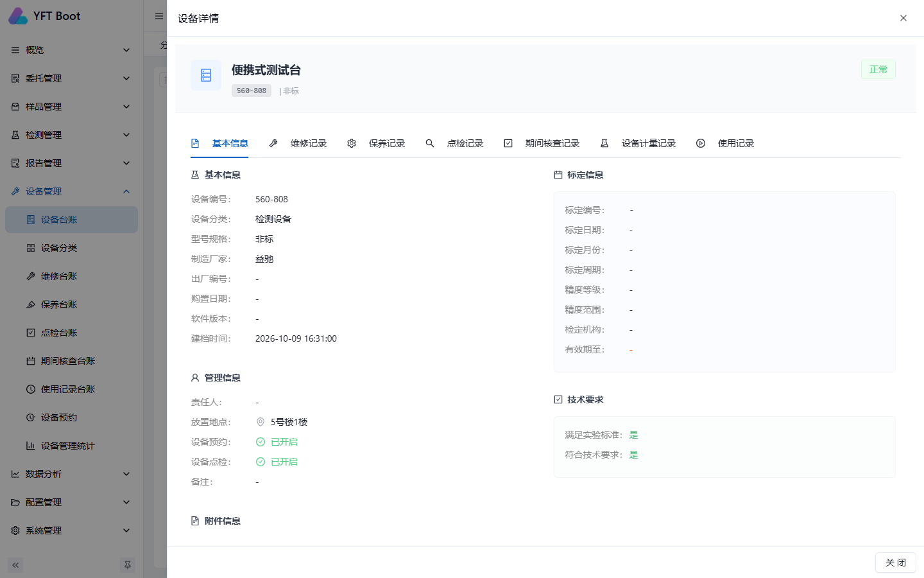Image resolution: width=924 pixels, height=578 pixels.
Task: Open 点检台账 in sidebar
Action: point(71,333)
